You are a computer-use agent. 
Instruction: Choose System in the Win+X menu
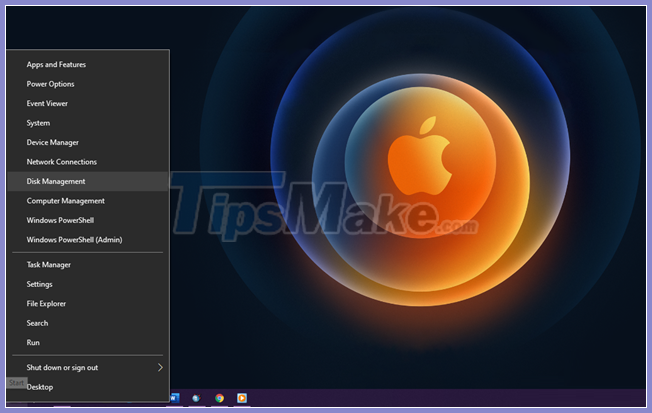click(x=87, y=123)
